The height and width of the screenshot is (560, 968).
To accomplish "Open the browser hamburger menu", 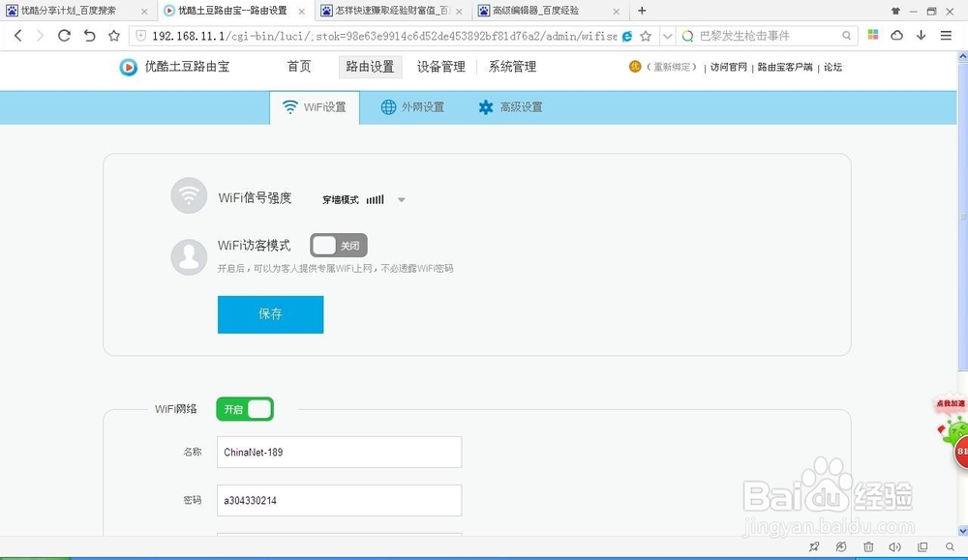I will pyautogui.click(x=946, y=36).
